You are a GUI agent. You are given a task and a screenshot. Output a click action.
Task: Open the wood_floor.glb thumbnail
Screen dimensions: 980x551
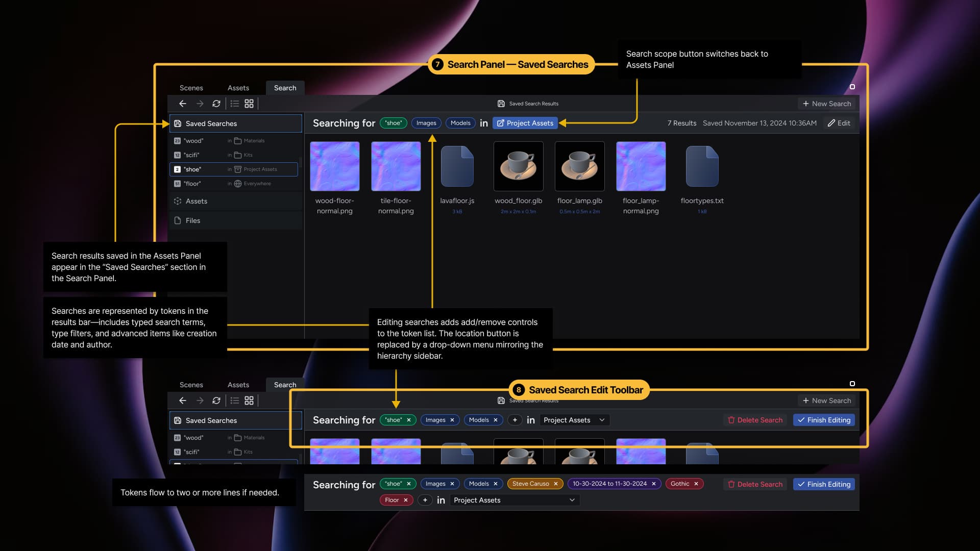point(518,166)
